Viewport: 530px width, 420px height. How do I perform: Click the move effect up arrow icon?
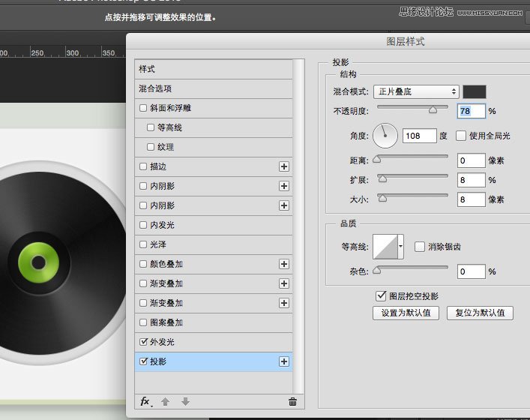[165, 402]
